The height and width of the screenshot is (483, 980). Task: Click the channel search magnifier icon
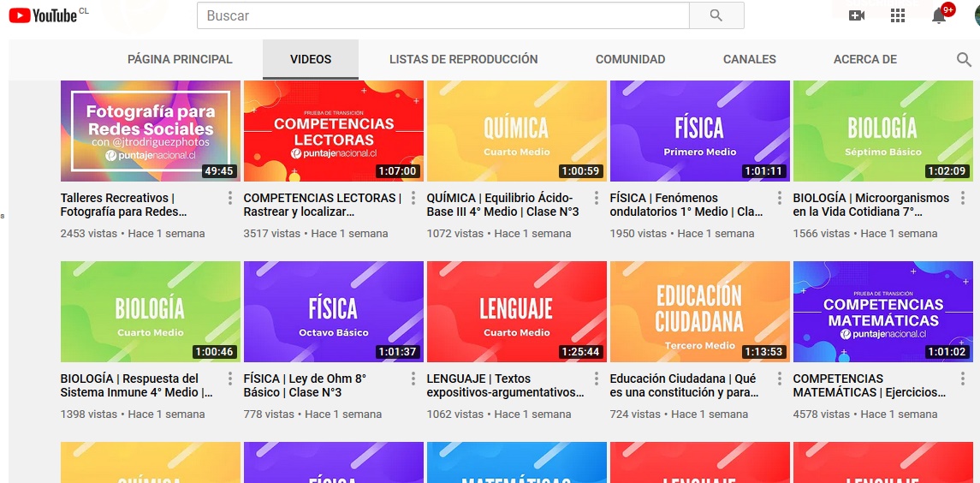964,60
